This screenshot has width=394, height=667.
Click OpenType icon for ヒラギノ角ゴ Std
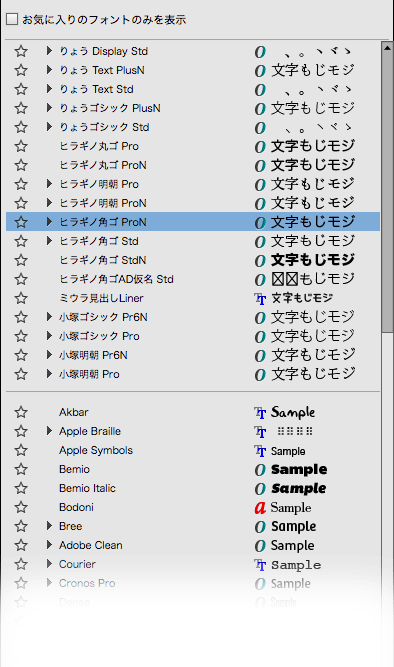click(x=260, y=242)
